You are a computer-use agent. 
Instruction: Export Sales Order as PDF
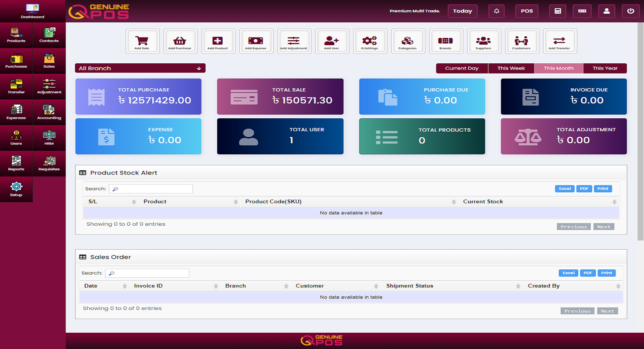pos(588,273)
